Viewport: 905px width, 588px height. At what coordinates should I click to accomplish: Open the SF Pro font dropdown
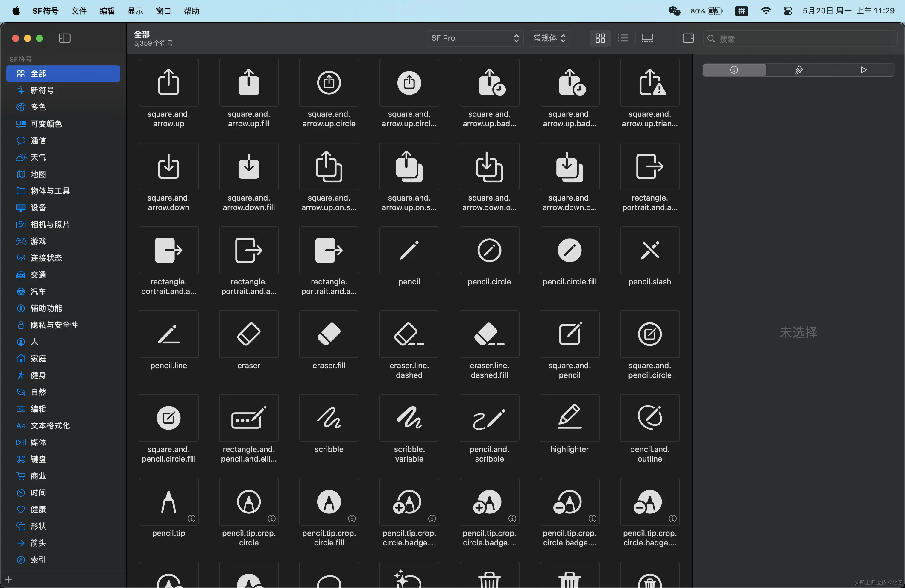tap(475, 38)
